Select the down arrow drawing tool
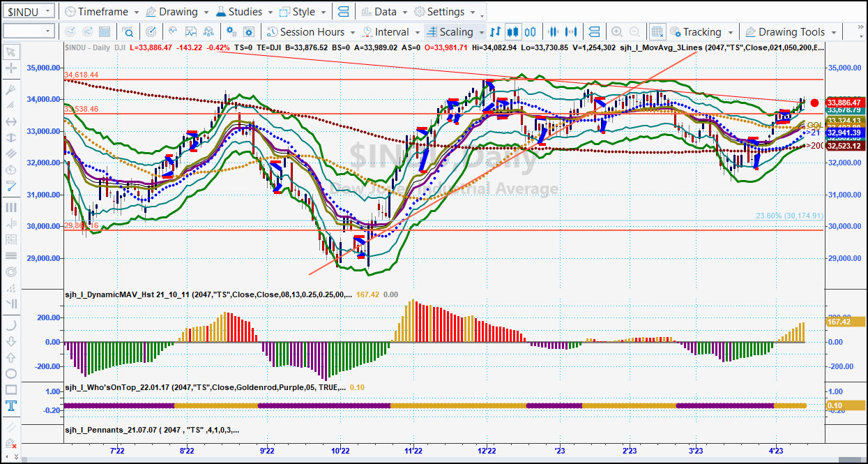 (x=10, y=341)
